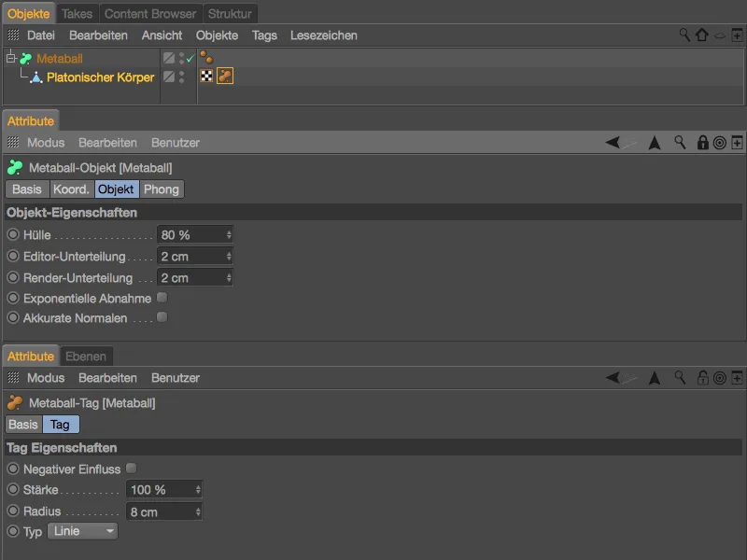Check the Negativer Einfluss box
The width and height of the screenshot is (747, 560).
click(131, 468)
